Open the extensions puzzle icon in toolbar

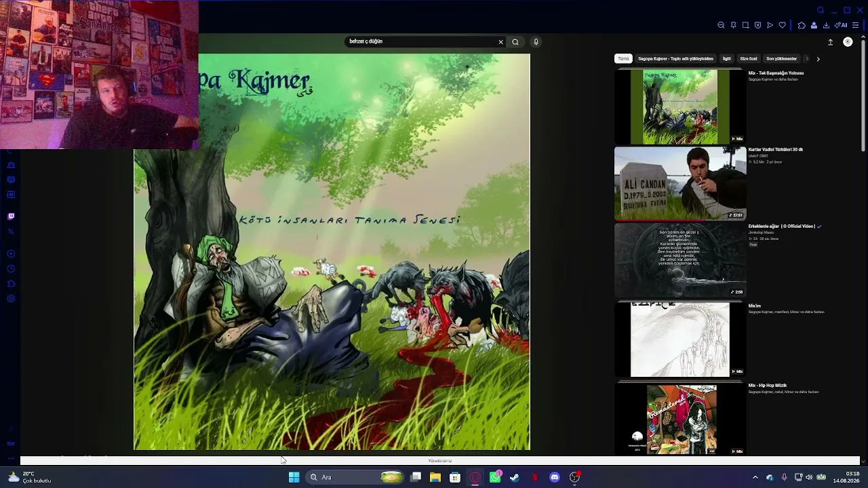tap(802, 25)
